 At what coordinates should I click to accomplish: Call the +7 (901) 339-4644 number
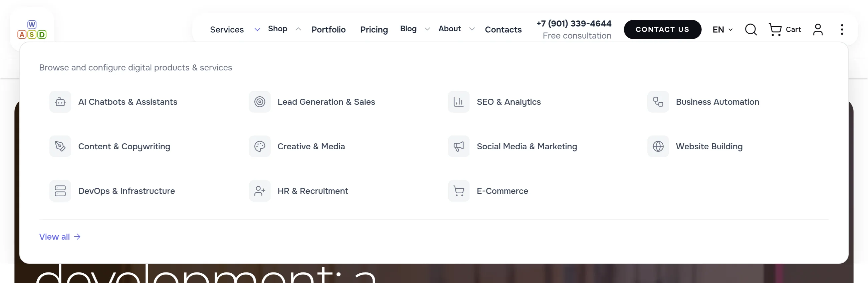pyautogui.click(x=574, y=24)
